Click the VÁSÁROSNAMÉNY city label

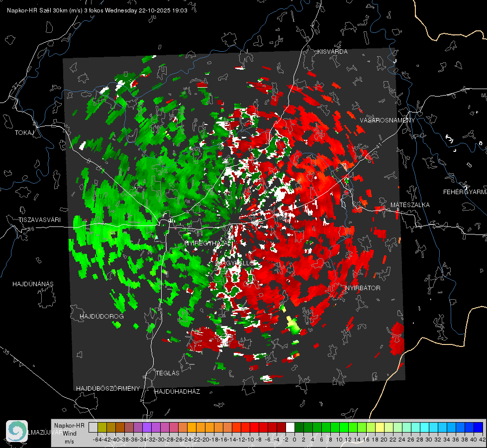point(388,120)
